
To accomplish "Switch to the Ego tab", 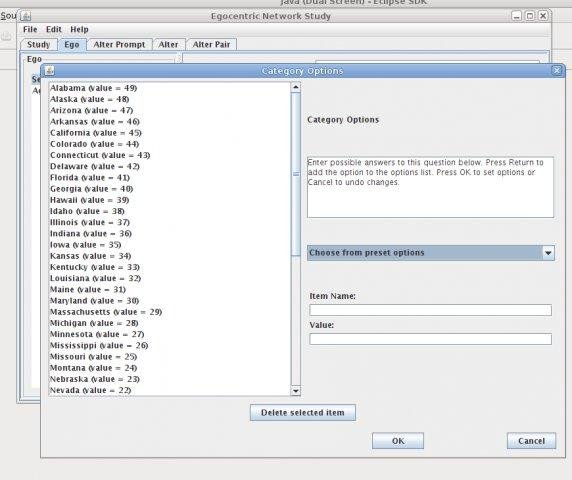I will [x=72, y=44].
